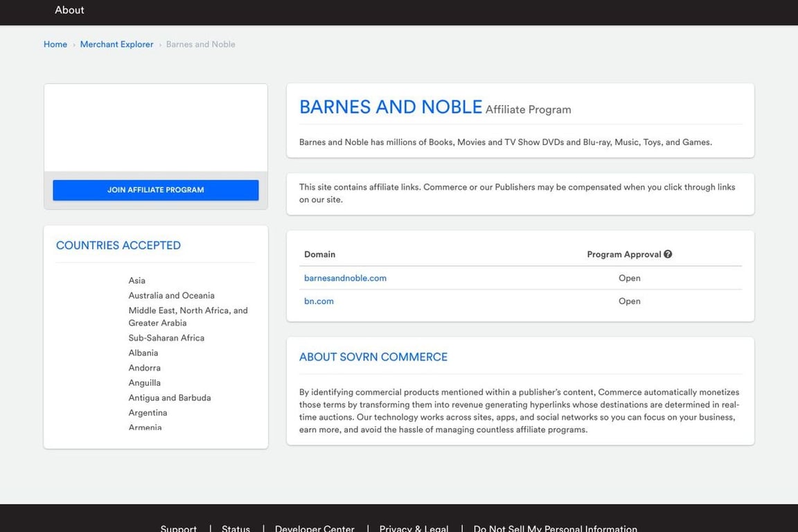Open the Privacy & Legal footer link
The height and width of the screenshot is (532, 798).
coord(413,528)
